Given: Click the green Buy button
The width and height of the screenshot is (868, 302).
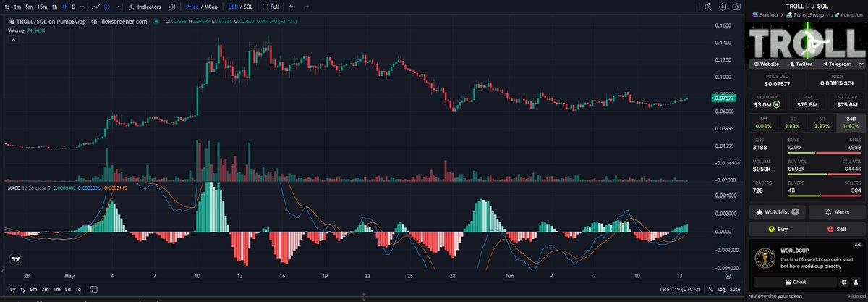Looking at the screenshot, I should (x=777, y=229).
